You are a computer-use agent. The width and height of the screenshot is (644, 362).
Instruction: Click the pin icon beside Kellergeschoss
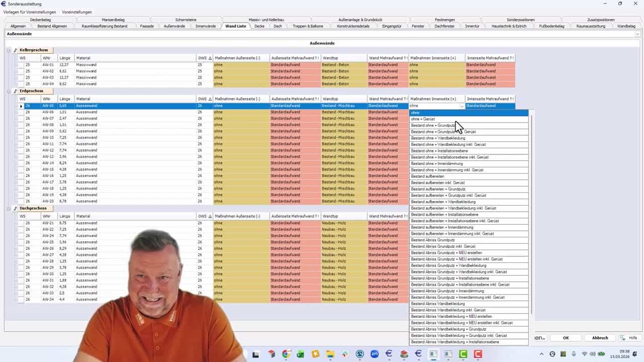(x=15, y=50)
